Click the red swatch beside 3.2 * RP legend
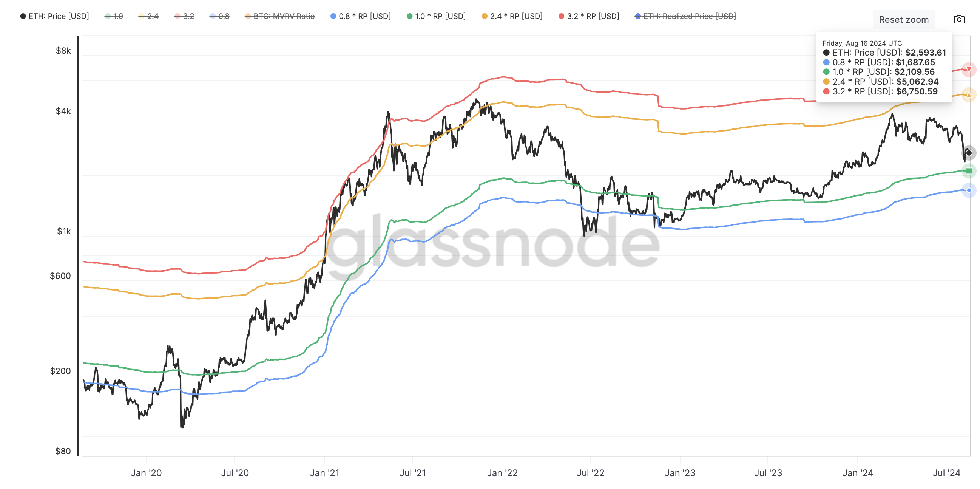 [562, 16]
